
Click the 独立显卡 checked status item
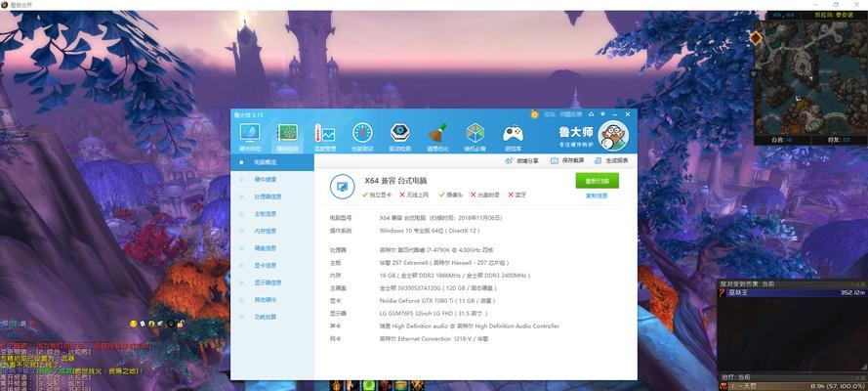click(377, 195)
